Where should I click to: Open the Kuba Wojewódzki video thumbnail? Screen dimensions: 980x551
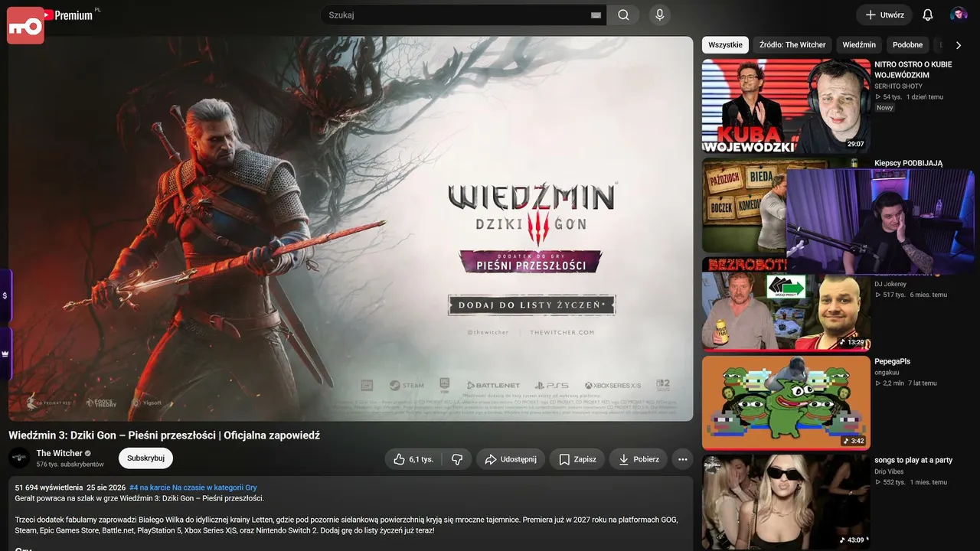pos(786,106)
